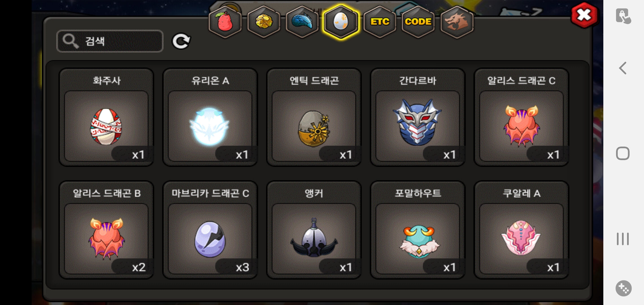
Task: Open the CODE tab
Action: (418, 22)
